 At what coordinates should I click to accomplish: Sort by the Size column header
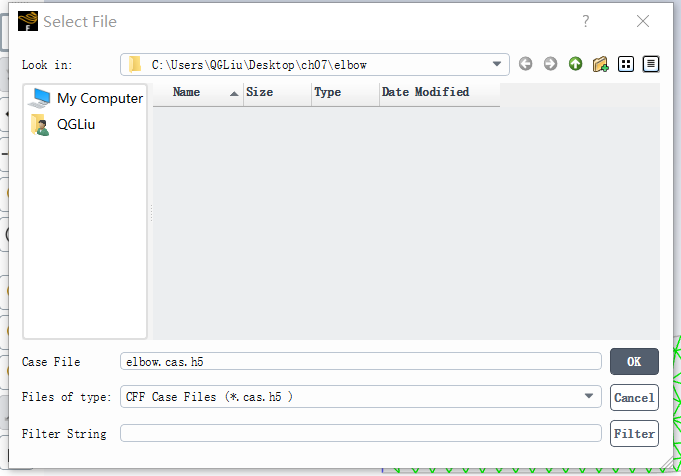(x=277, y=93)
